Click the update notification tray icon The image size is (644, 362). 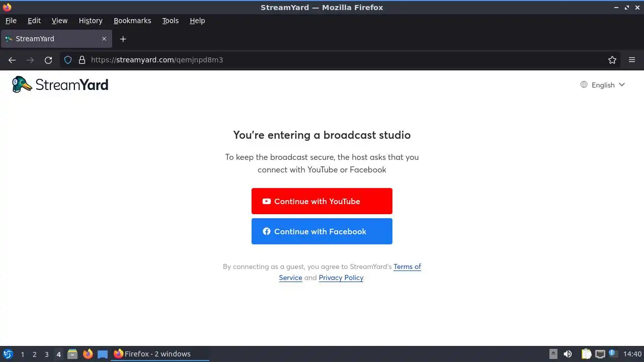(x=613, y=353)
